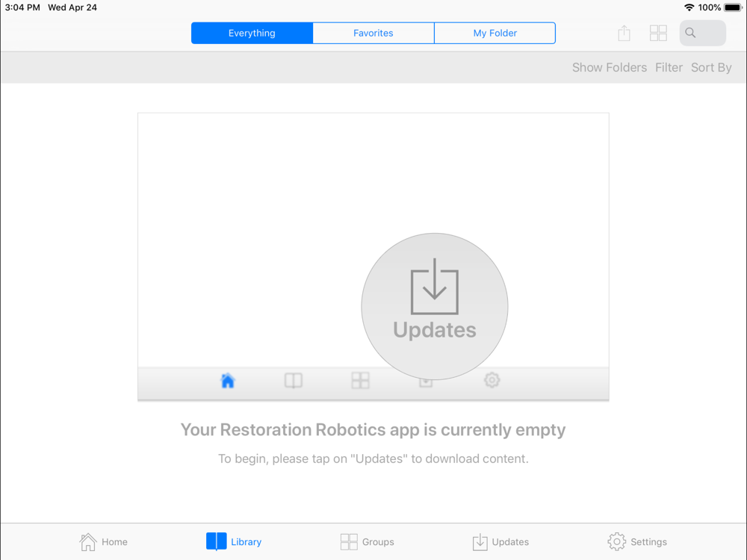This screenshot has height=560, width=747.
Task: Click the search field with magnifier
Action: click(703, 33)
